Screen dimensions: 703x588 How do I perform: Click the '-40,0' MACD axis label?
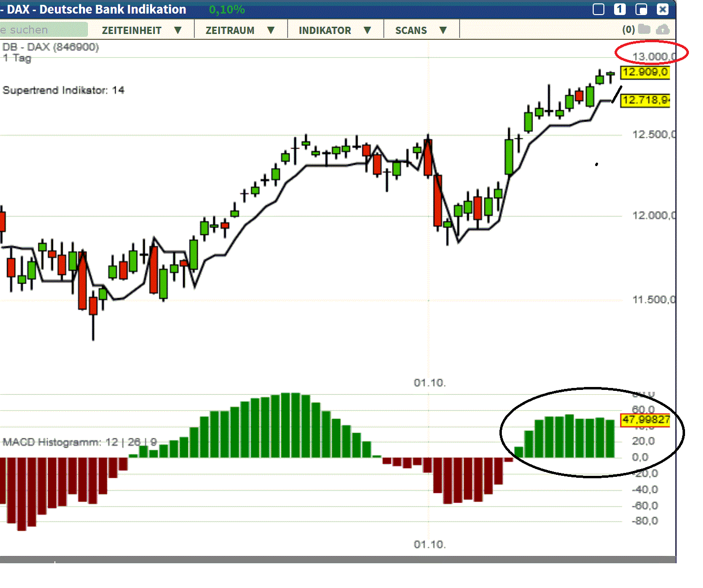pos(645,489)
